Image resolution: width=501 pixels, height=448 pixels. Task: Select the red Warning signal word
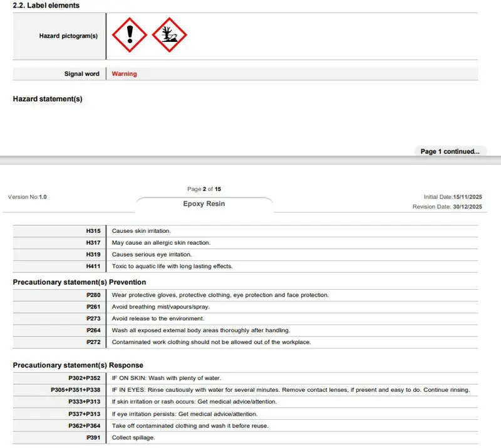click(124, 74)
